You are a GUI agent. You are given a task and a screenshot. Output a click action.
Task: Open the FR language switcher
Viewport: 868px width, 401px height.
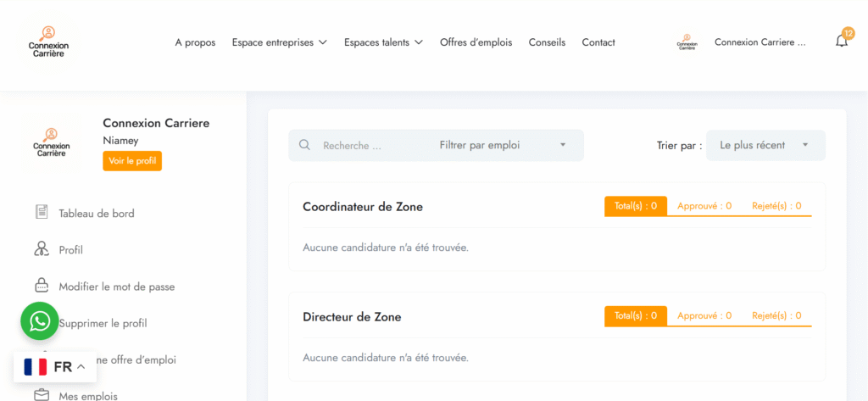[x=55, y=367]
